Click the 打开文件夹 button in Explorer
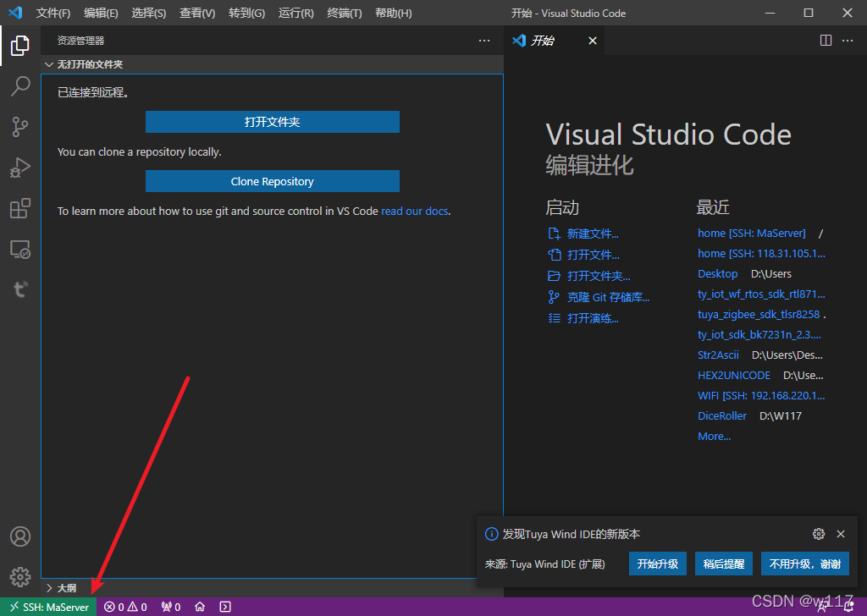 pos(272,122)
